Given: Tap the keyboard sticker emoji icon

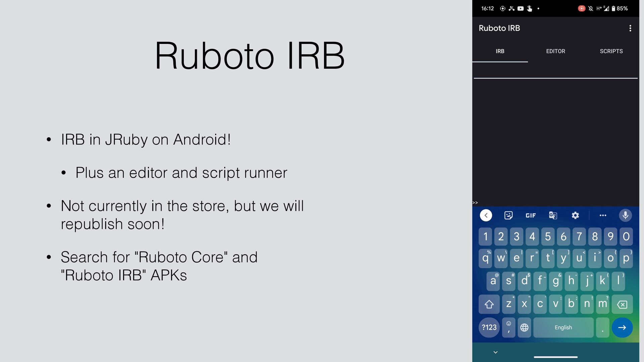Looking at the screenshot, I should [x=508, y=215].
